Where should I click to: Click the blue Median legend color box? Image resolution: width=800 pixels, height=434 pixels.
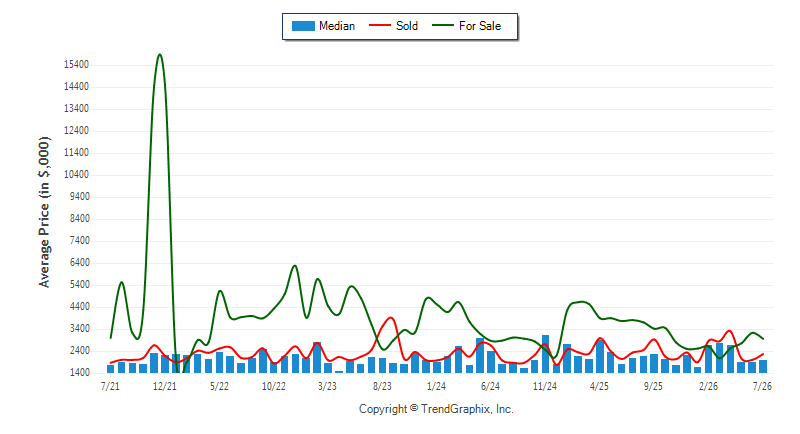(x=303, y=26)
